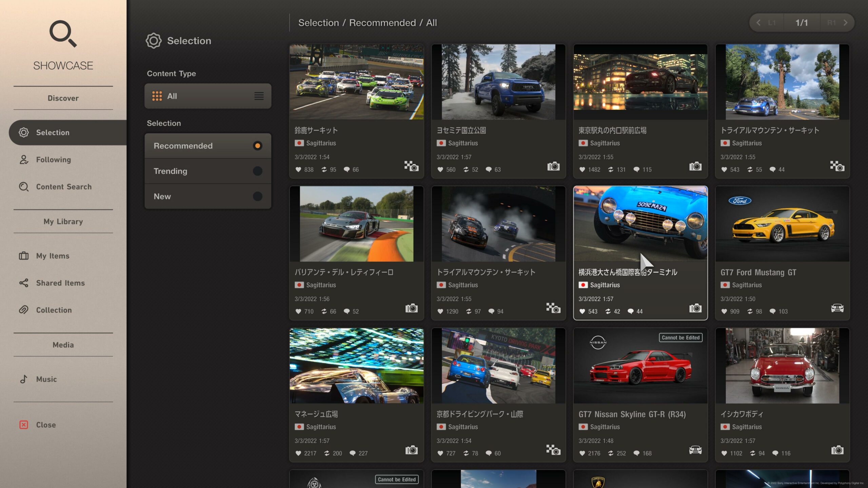Click car livery icon on Nissan Skyline card
This screenshot has height=488, width=868.
click(695, 450)
